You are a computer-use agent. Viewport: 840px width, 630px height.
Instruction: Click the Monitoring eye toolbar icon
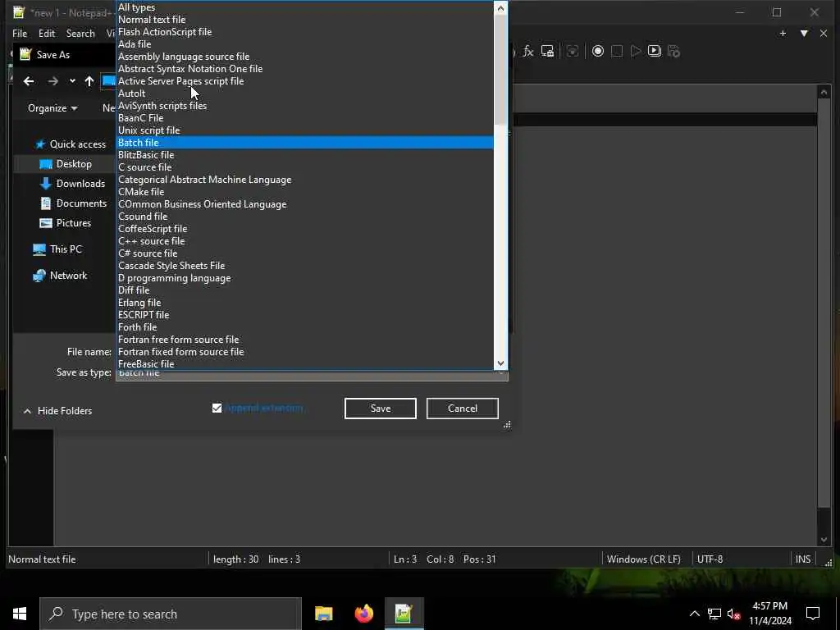572,51
